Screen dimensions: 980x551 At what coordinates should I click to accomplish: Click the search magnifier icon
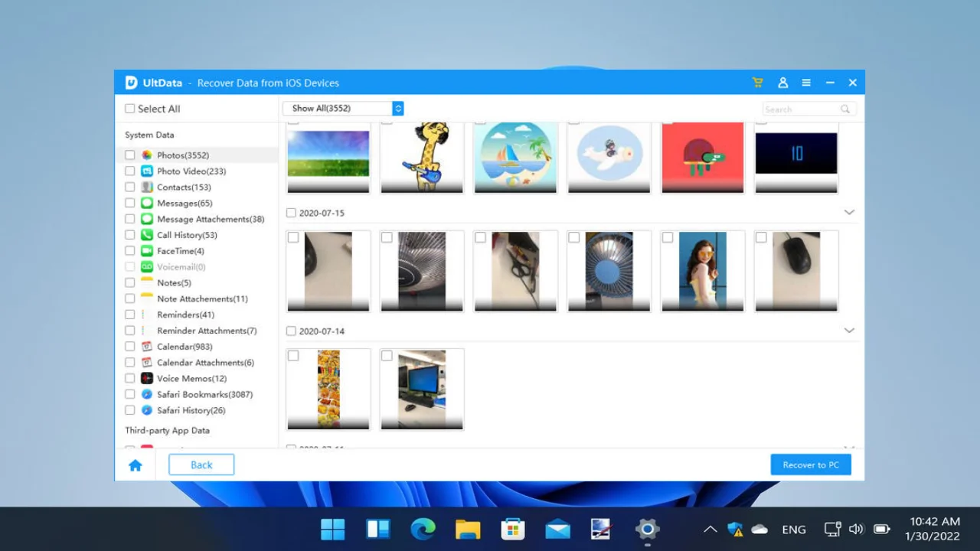(x=845, y=109)
